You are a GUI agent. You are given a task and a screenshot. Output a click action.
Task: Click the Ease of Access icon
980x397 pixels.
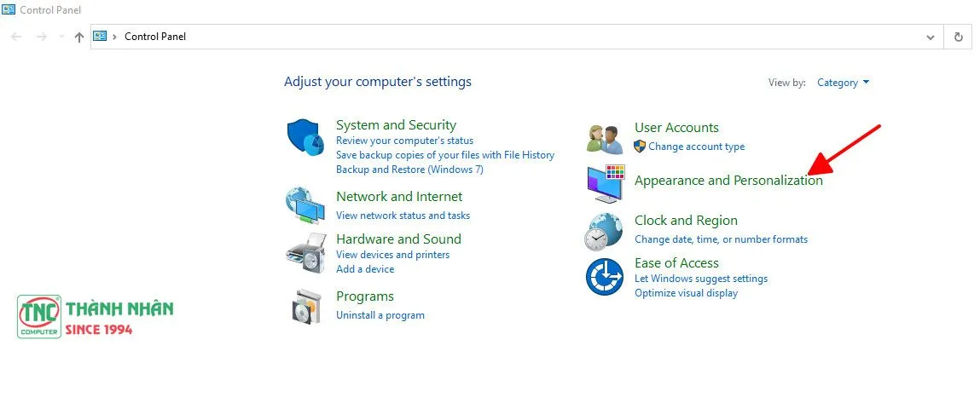(604, 278)
